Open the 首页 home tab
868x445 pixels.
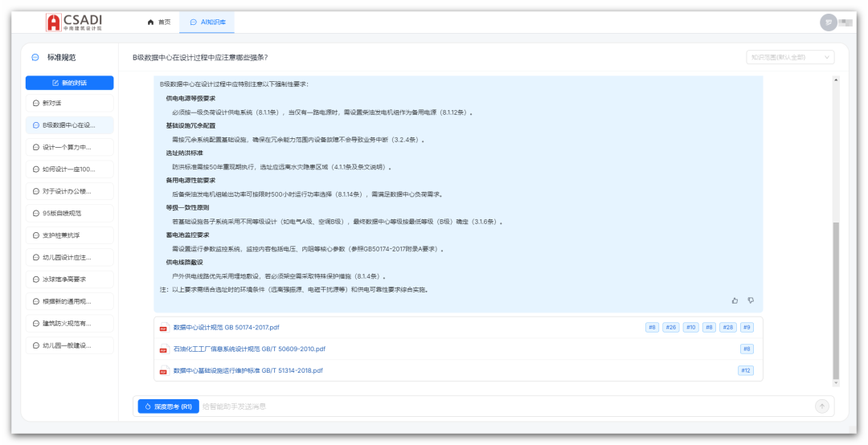pyautogui.click(x=159, y=22)
